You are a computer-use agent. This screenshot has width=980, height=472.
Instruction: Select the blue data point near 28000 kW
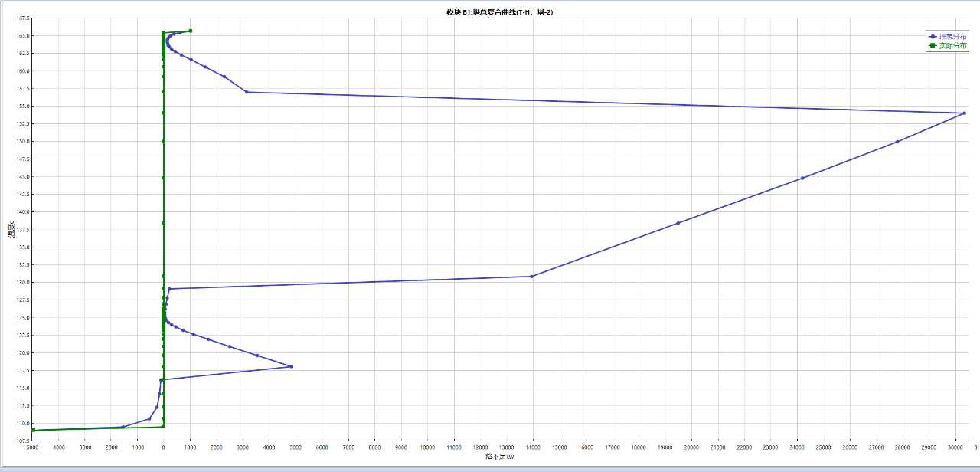897,142
